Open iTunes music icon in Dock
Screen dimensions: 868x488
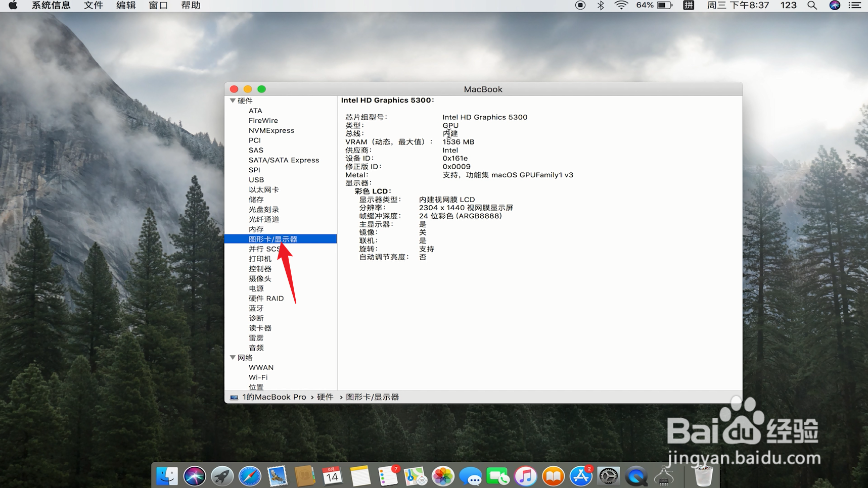click(x=526, y=476)
